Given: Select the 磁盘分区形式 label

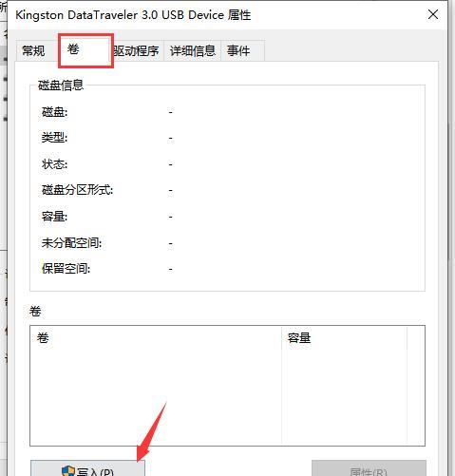Looking at the screenshot, I should 77,190.
